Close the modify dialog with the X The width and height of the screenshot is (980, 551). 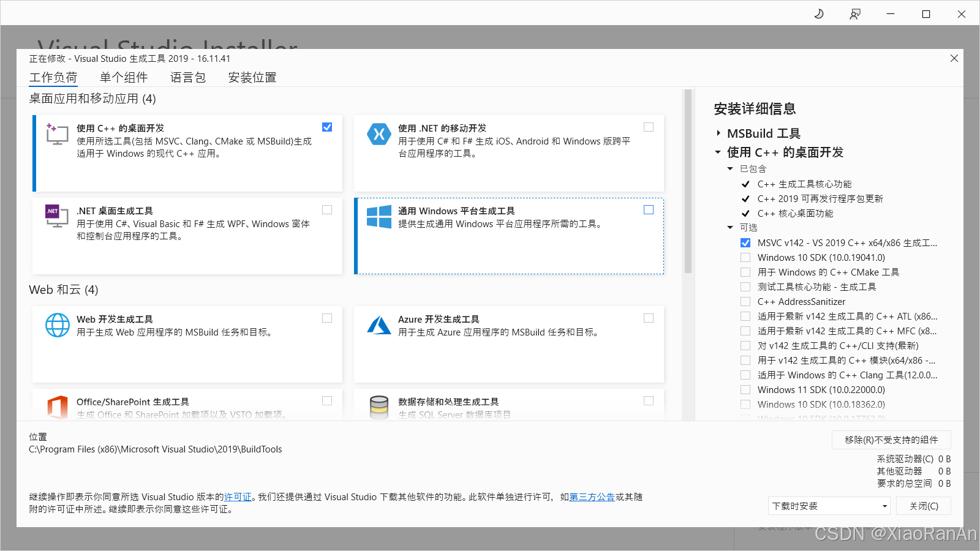[x=954, y=58]
